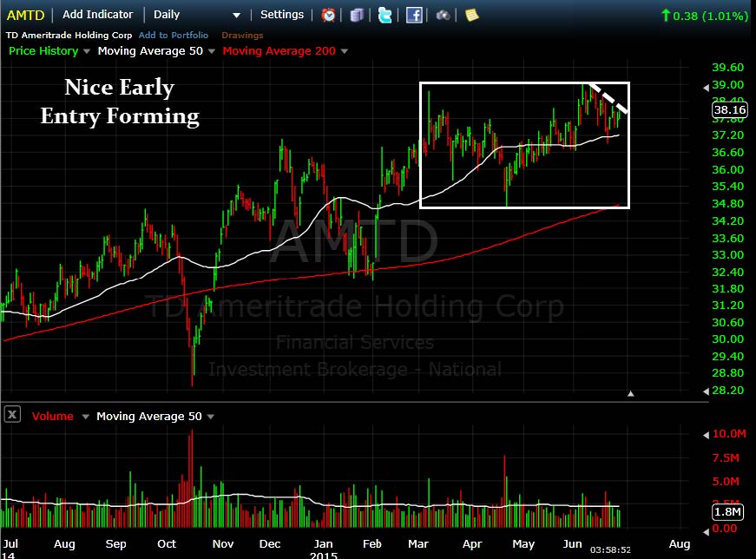Click the AMTD ticker symbol
Screen dimensions: 756x559
[x=25, y=16]
